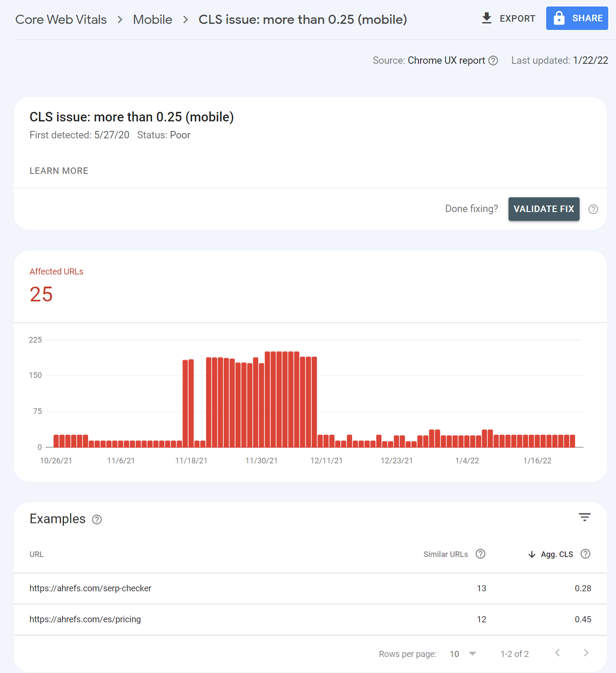Select Mobile in the breadcrumb navigation
Screen dimensions: 616x673
(153, 19)
